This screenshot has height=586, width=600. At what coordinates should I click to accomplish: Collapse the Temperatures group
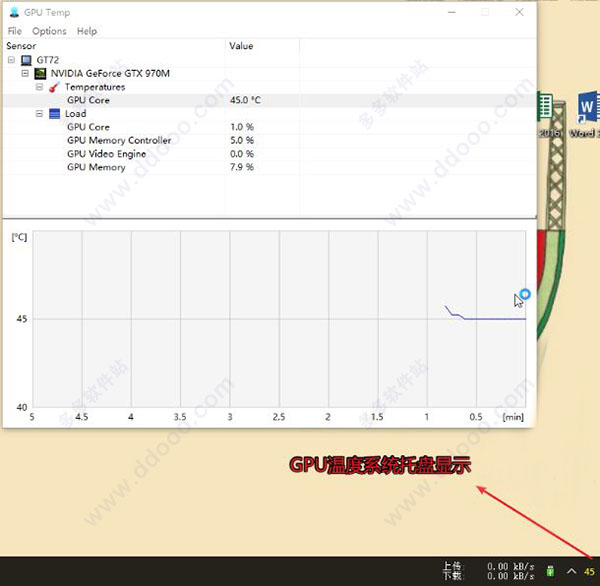39,87
